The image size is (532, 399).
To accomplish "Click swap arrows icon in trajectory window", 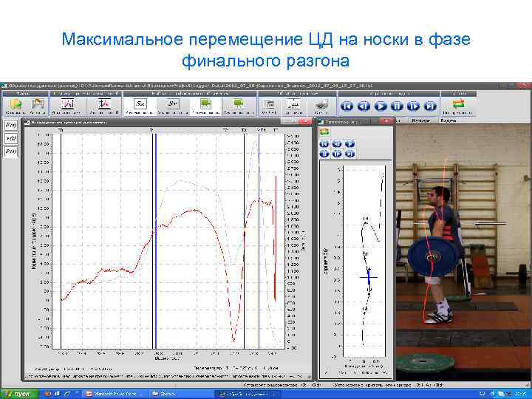I will (324, 132).
